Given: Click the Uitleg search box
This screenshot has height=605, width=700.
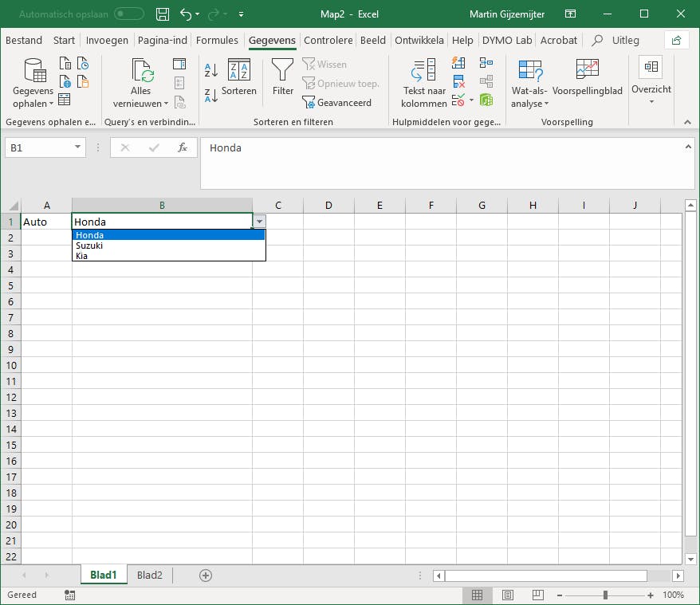Looking at the screenshot, I should pyautogui.click(x=615, y=40).
